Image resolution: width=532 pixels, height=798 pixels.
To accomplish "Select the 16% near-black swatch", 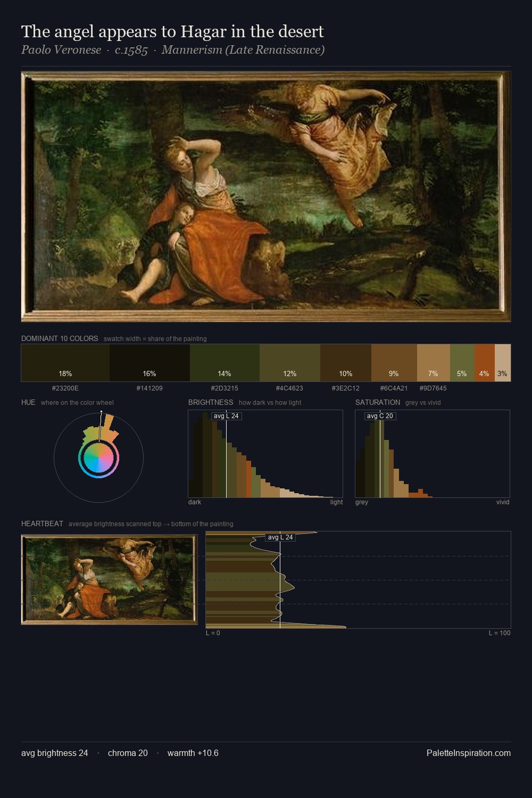I will click(x=149, y=363).
